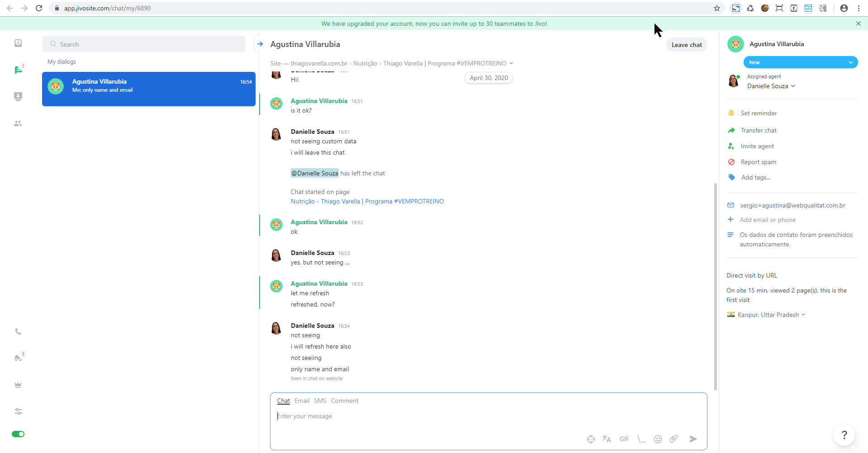
Task: Reload the browser page
Action: [x=39, y=8]
